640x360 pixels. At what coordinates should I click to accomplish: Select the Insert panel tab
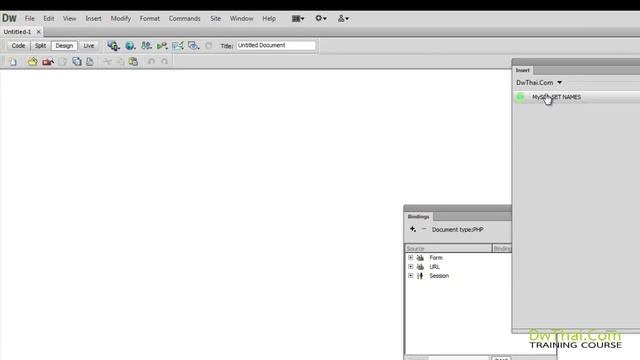(x=522, y=70)
